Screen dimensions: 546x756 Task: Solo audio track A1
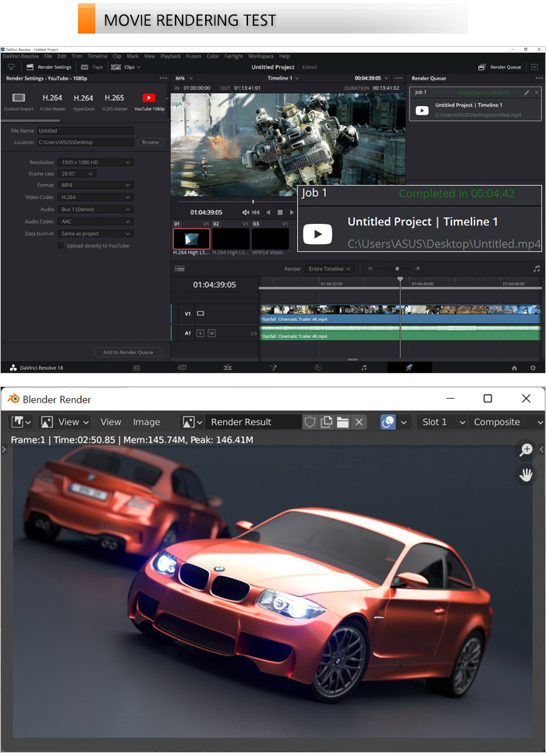pos(200,333)
